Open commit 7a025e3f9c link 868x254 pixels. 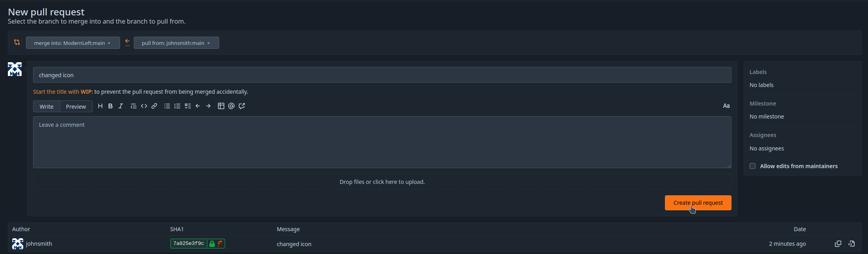pyautogui.click(x=189, y=244)
